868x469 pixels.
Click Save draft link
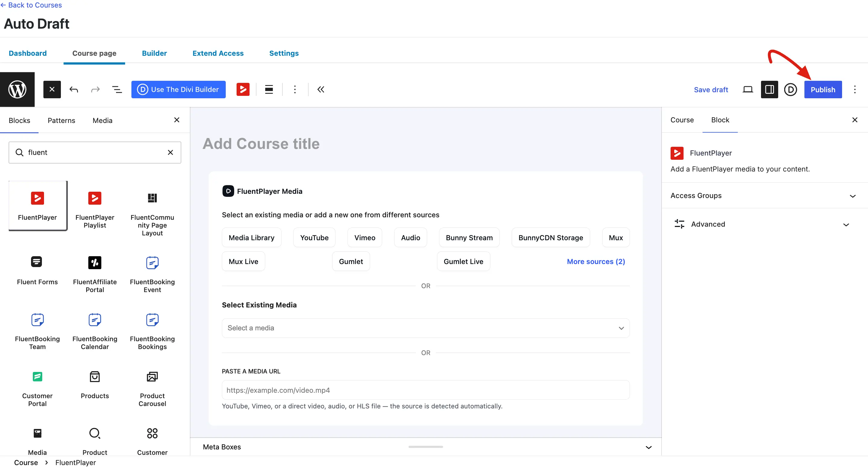pos(711,90)
